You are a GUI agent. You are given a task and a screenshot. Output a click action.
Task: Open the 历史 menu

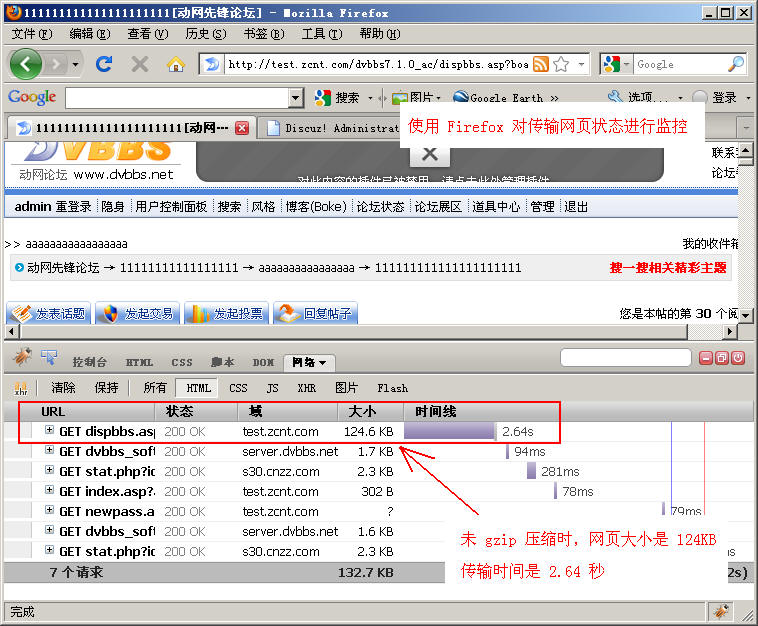coord(206,34)
